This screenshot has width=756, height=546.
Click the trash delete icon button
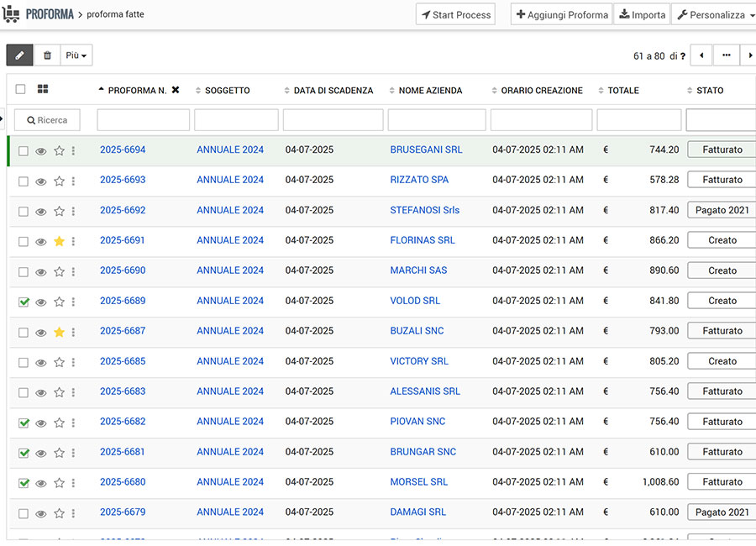click(x=47, y=55)
